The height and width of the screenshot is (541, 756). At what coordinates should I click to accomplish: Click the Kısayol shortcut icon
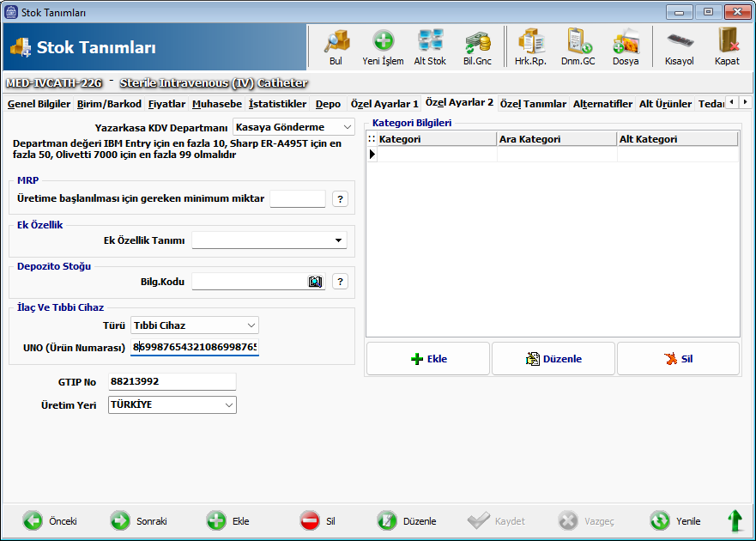click(x=679, y=46)
